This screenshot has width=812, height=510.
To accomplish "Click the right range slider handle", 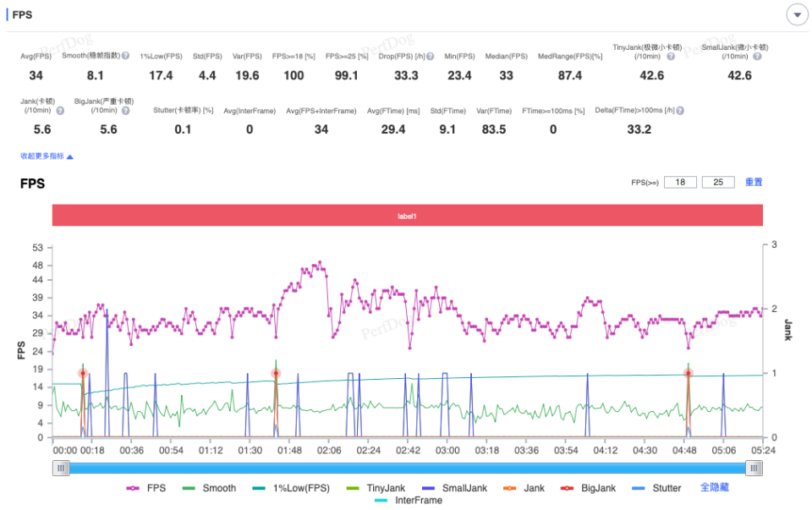I will click(x=754, y=468).
